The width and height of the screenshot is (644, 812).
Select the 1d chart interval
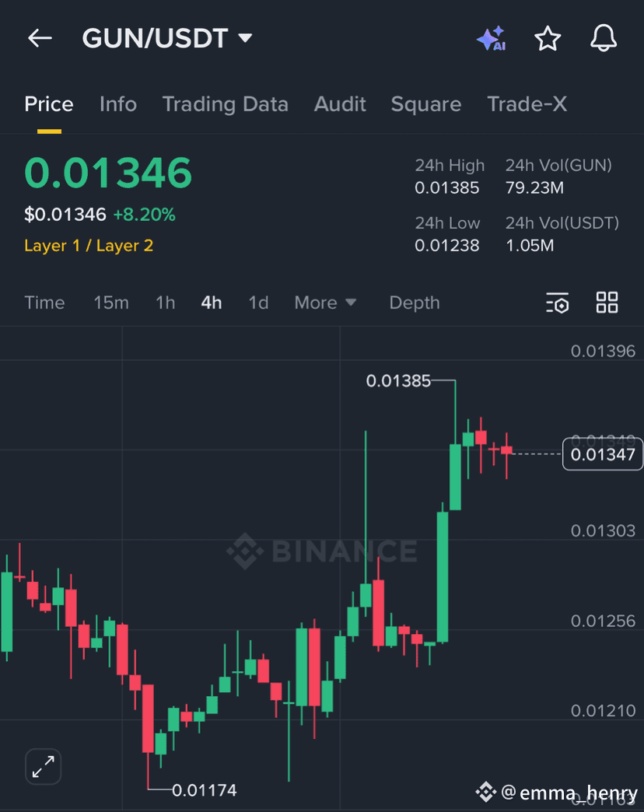click(258, 303)
